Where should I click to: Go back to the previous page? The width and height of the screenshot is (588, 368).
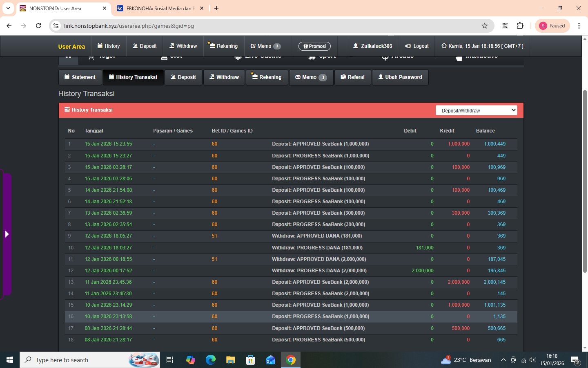[x=9, y=26]
